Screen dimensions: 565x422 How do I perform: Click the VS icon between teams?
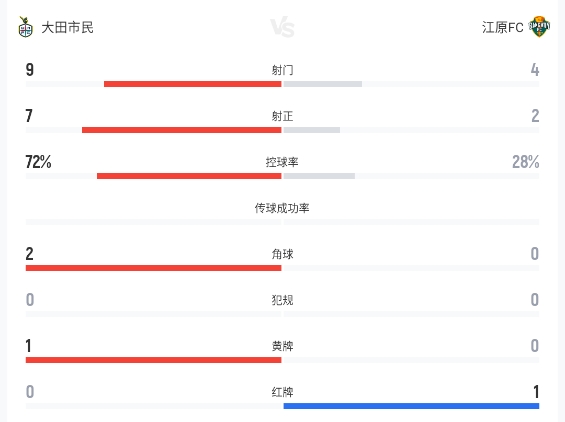pyautogui.click(x=282, y=27)
